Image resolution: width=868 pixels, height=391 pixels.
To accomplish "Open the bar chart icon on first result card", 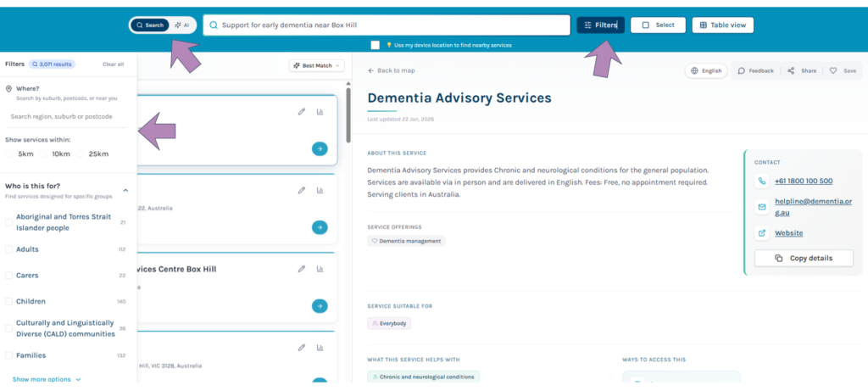I will (320, 112).
